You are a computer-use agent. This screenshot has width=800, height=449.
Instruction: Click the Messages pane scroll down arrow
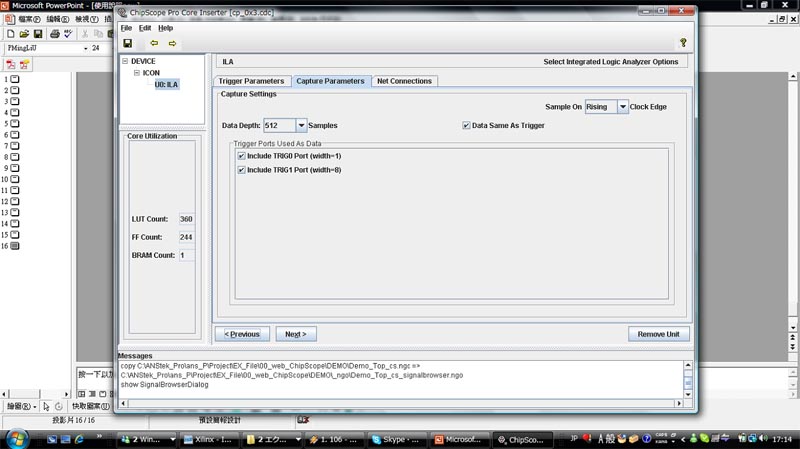pos(688,394)
